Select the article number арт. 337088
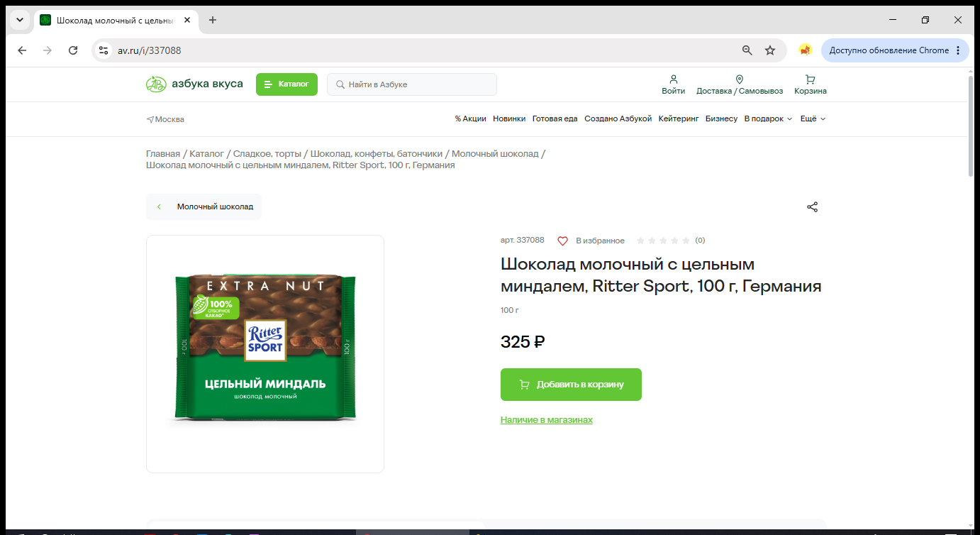 [523, 241]
